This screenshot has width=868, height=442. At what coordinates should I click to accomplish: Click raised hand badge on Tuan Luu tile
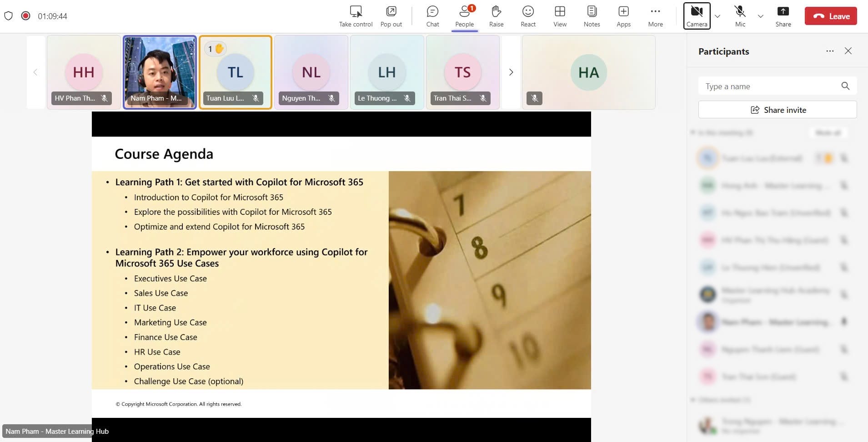coord(216,49)
